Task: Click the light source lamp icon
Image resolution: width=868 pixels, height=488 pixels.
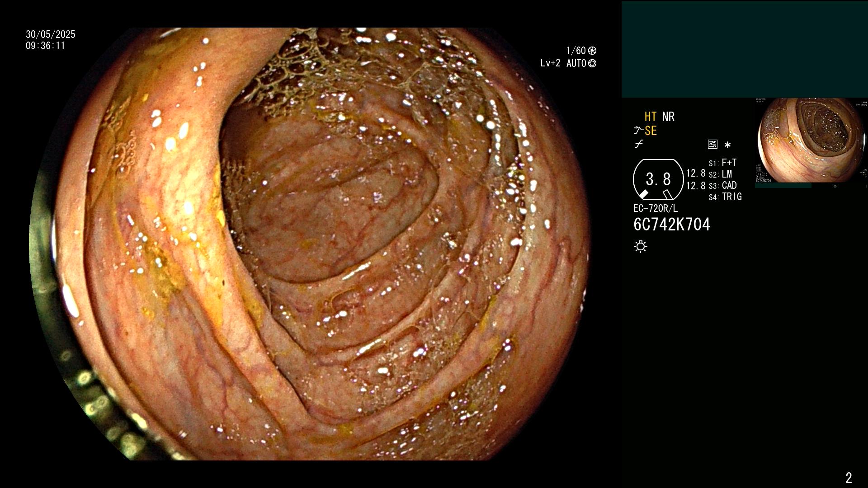Action: [641, 246]
